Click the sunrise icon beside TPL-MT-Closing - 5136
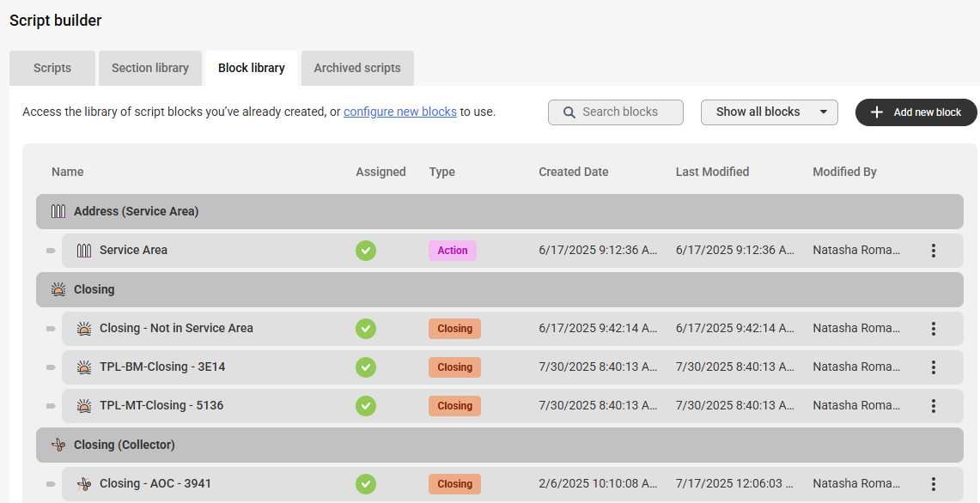The width and height of the screenshot is (980, 503). [x=84, y=406]
